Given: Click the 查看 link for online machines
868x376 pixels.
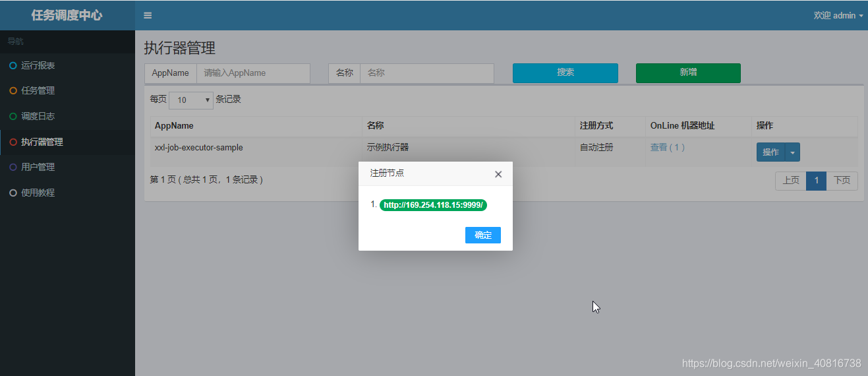Looking at the screenshot, I should coord(658,147).
